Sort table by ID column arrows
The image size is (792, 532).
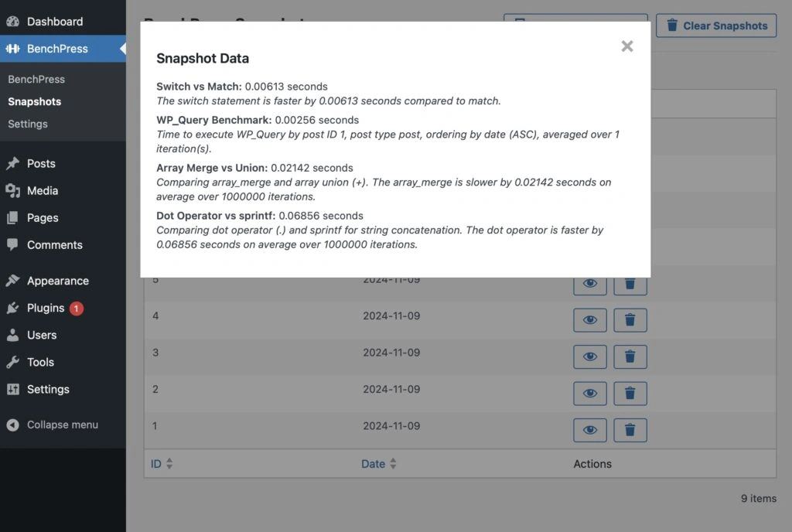coord(169,463)
